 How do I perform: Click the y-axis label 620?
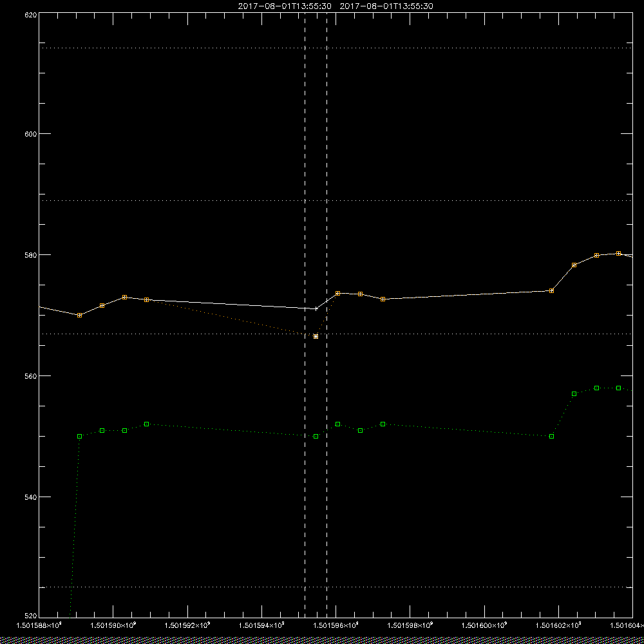tap(31, 14)
